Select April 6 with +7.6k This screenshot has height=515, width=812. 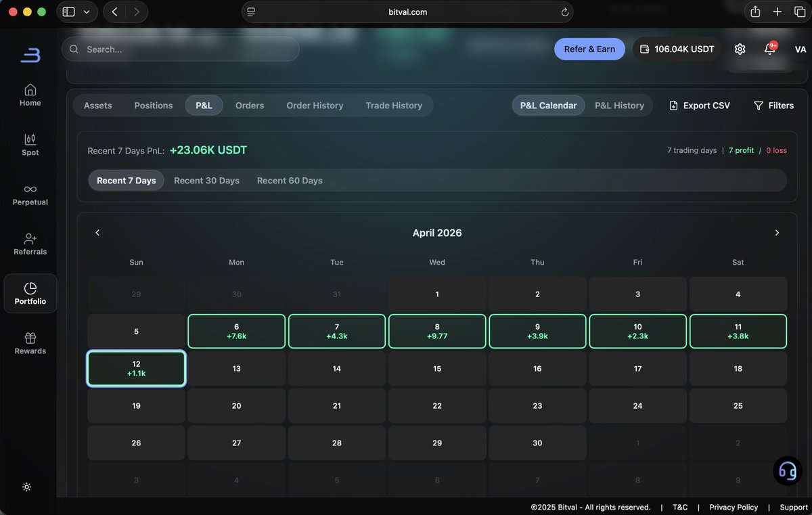pos(236,331)
